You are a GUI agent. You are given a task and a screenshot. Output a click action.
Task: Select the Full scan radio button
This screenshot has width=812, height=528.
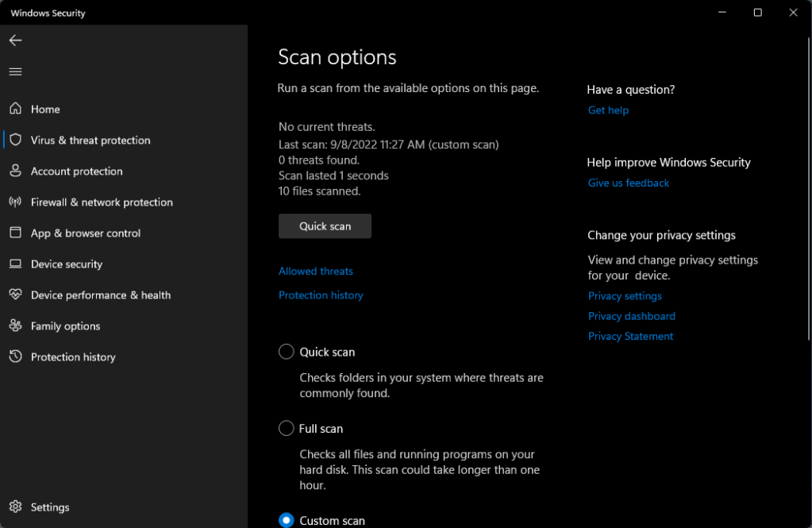tap(287, 429)
